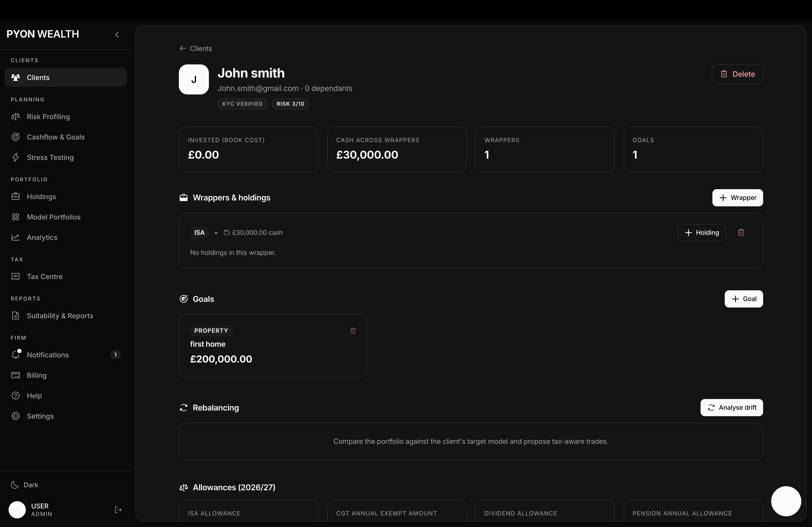Toggle the Dark theme switch
This screenshot has height=527, width=812.
click(24, 485)
